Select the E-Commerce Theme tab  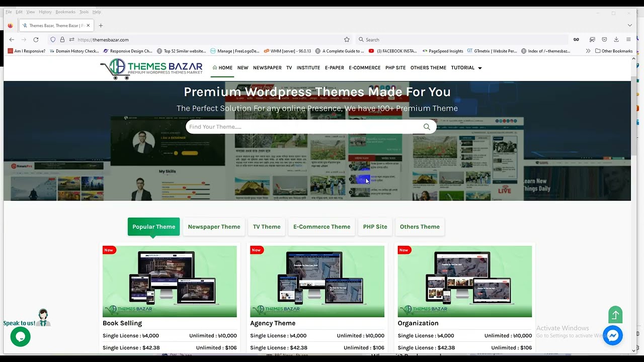(x=321, y=227)
